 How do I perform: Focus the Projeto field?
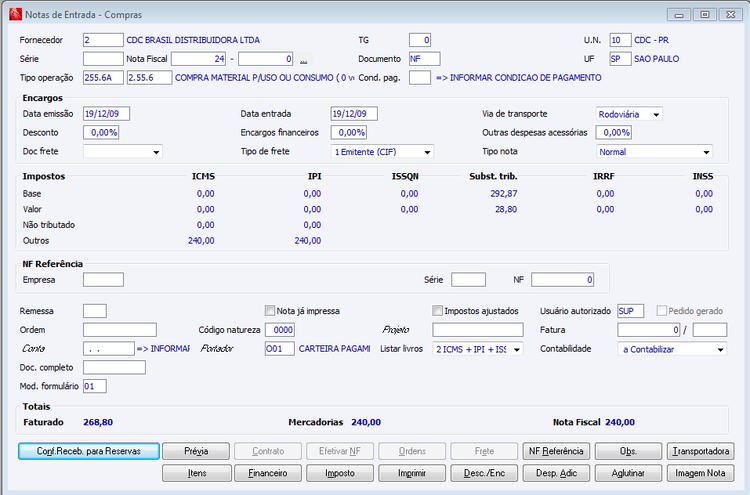click(478, 330)
